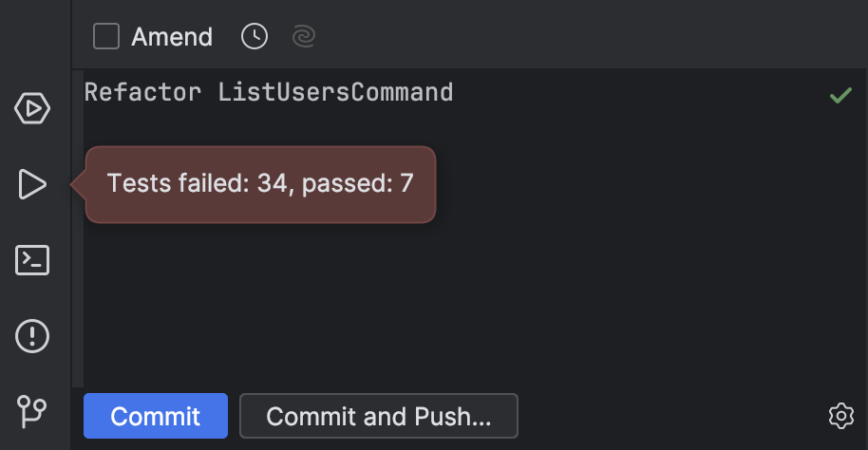Open the Run tool window icon

[32, 184]
